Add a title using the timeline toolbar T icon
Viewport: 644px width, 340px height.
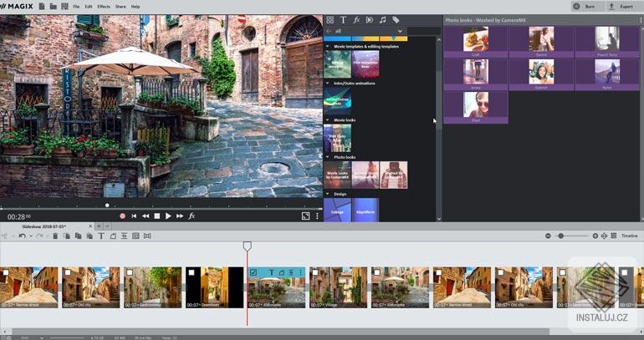[x=101, y=236]
